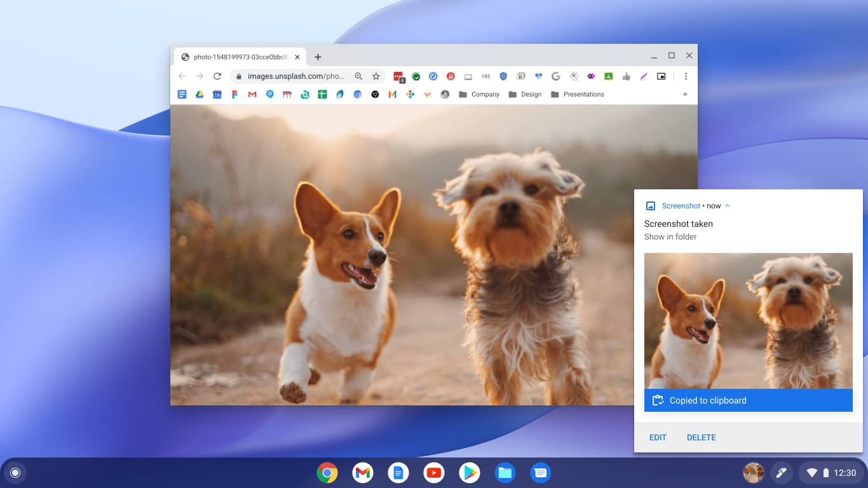Click Show in folder in notification
The image size is (868, 488).
[670, 236]
